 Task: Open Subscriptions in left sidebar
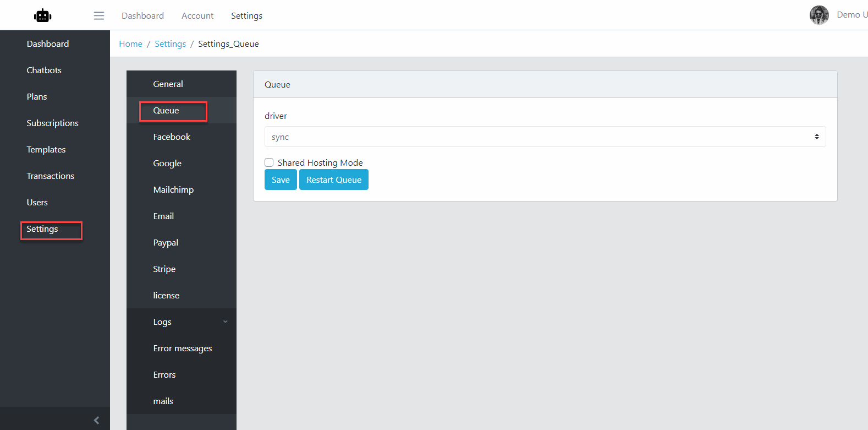[x=52, y=123]
